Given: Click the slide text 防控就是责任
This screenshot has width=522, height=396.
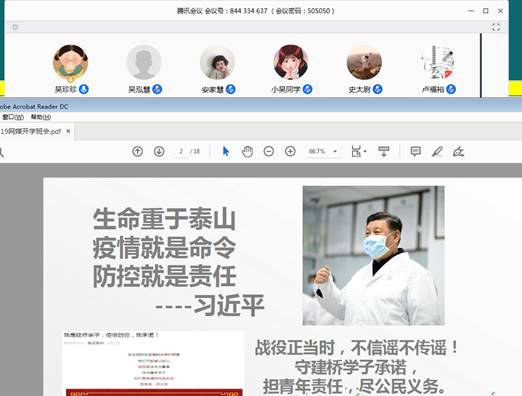Looking at the screenshot, I should pos(164,277).
